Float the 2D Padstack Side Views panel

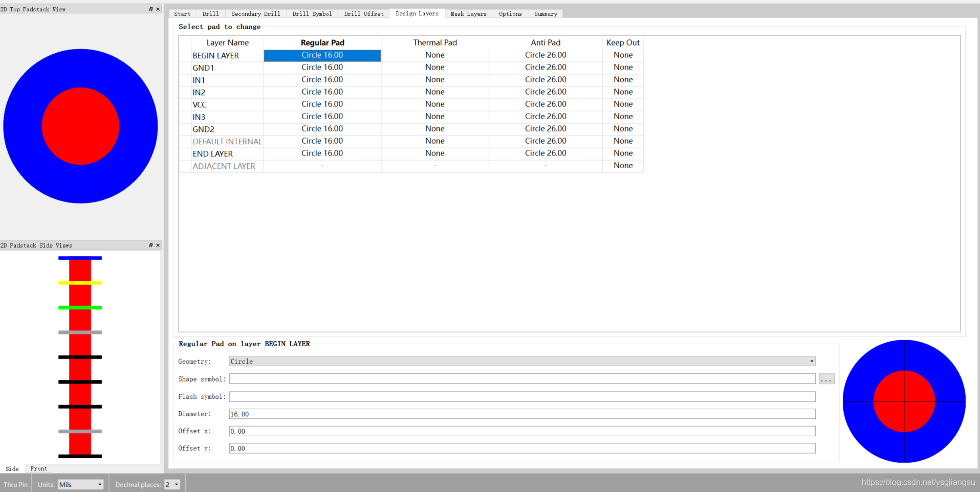(x=150, y=245)
